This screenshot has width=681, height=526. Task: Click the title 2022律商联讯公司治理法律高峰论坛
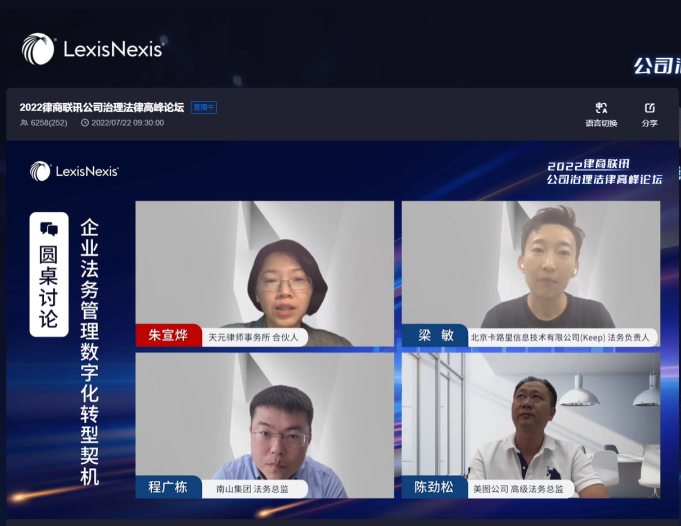click(x=102, y=107)
